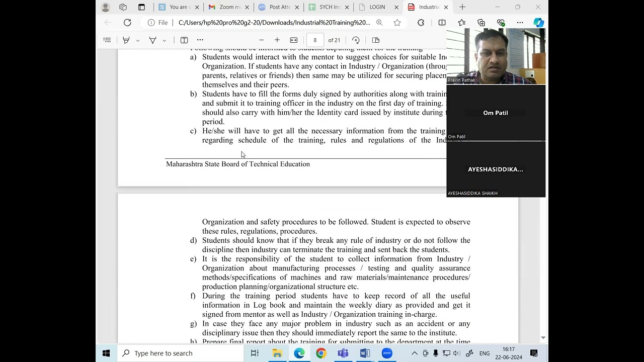644x362 pixels.
Task: Refresh the browser page
Action: [x=127, y=23]
